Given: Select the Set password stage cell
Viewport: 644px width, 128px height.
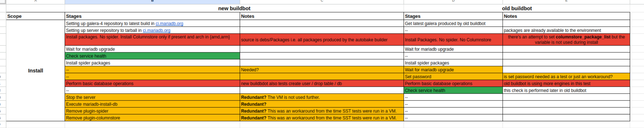Looking at the screenshot, I should 453,77.
